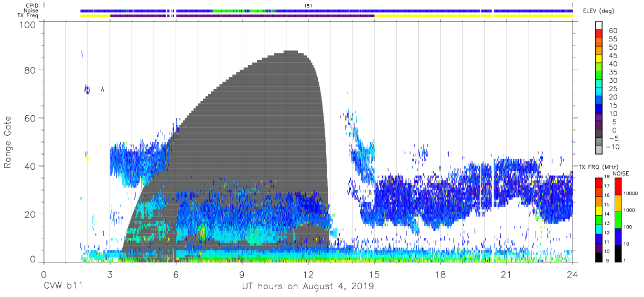Click the '80' range gate tick label

(31, 70)
